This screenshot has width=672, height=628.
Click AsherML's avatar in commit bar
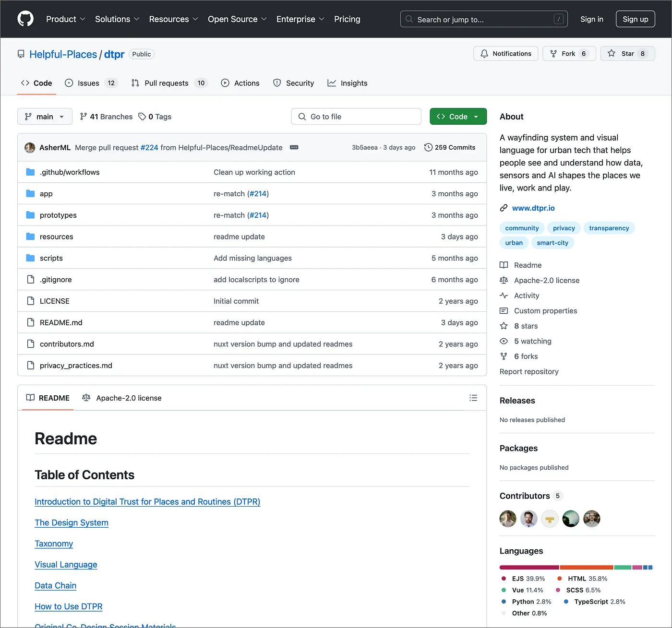click(x=30, y=148)
